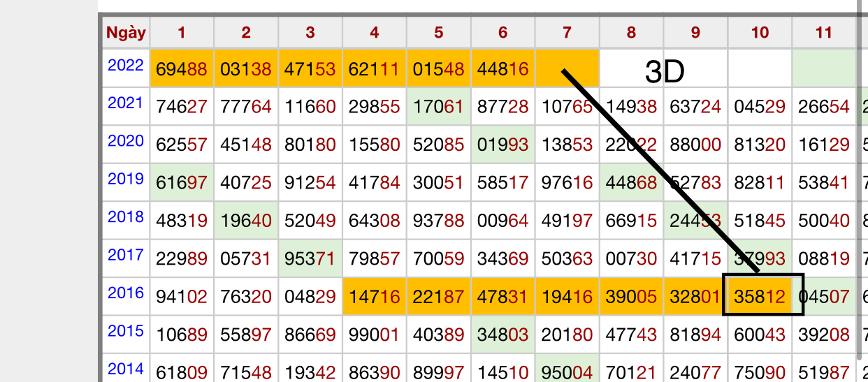The height and width of the screenshot is (382, 868).
Task: Click result 50040
Action: 824,221
